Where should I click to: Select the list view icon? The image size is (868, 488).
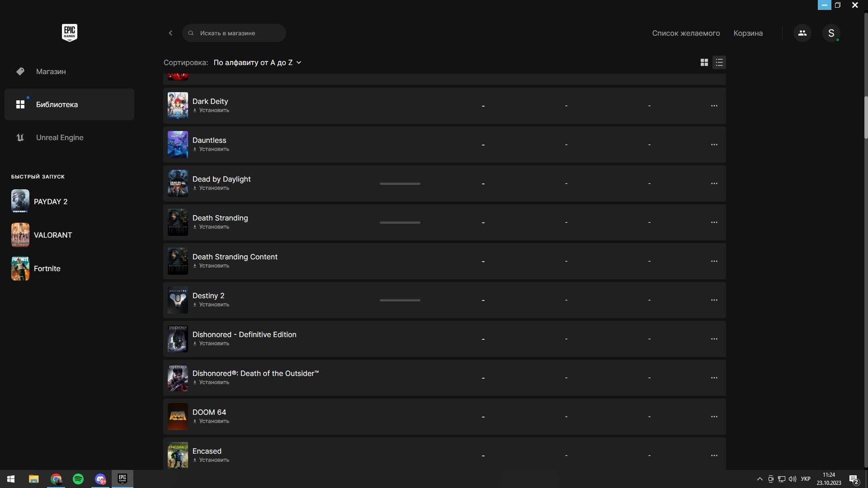[x=720, y=62]
